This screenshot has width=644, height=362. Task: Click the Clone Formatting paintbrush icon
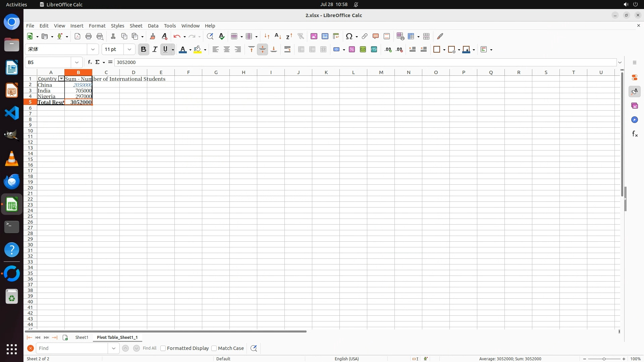pos(153,36)
